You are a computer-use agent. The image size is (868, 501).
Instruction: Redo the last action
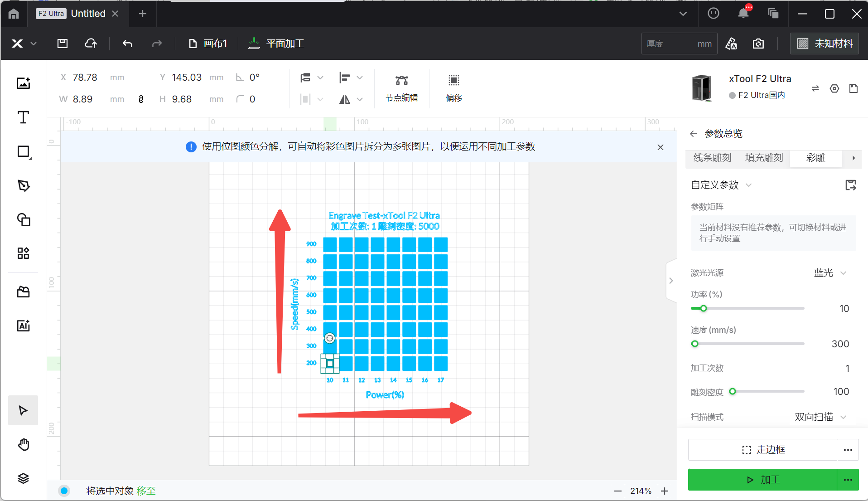pos(157,44)
